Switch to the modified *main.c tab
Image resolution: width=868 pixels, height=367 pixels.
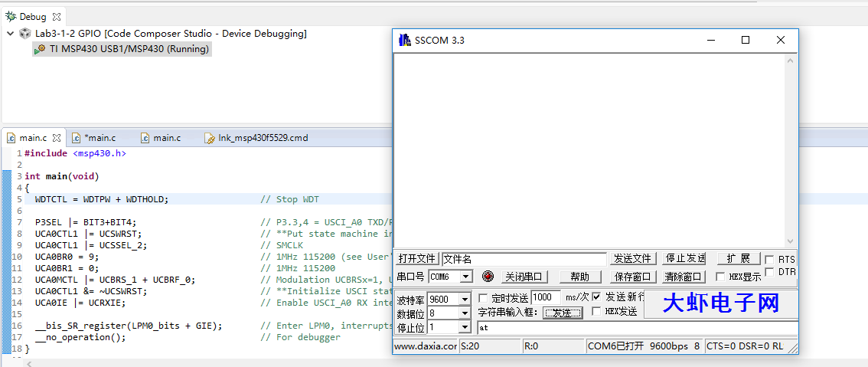tap(100, 137)
